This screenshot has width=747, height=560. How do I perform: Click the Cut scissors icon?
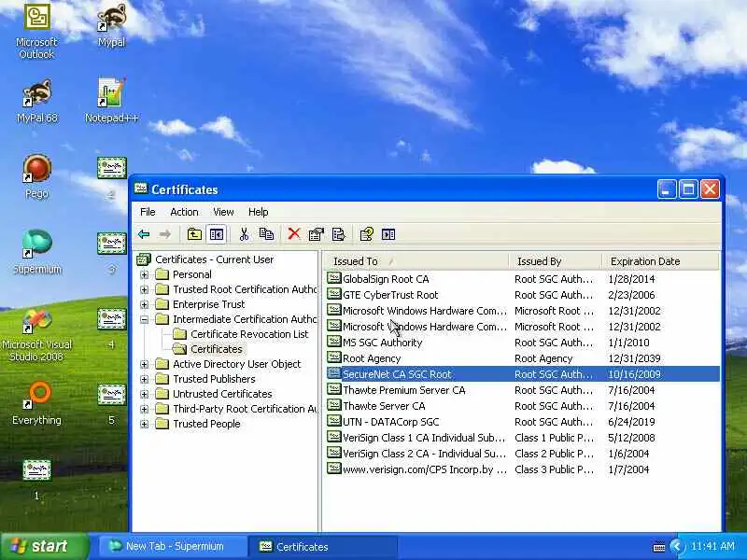click(x=244, y=234)
